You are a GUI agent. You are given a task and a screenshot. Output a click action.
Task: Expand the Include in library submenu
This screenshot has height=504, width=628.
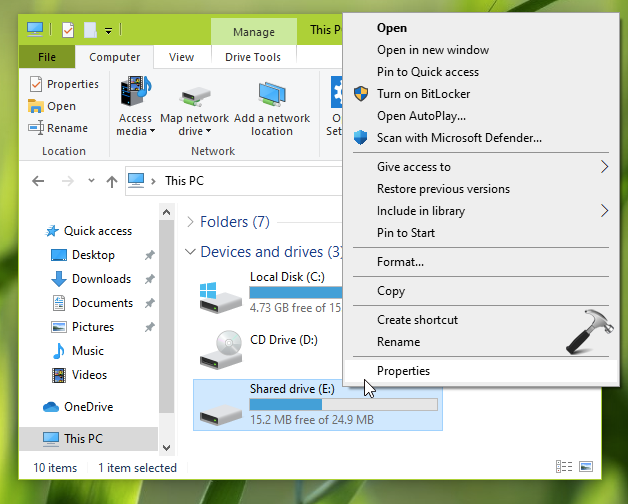point(481,211)
